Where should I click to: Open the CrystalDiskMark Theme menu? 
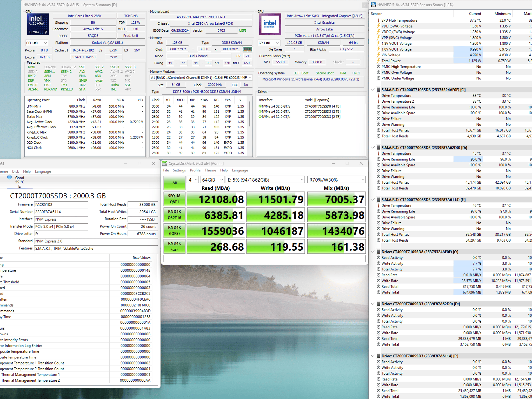tap(210, 170)
